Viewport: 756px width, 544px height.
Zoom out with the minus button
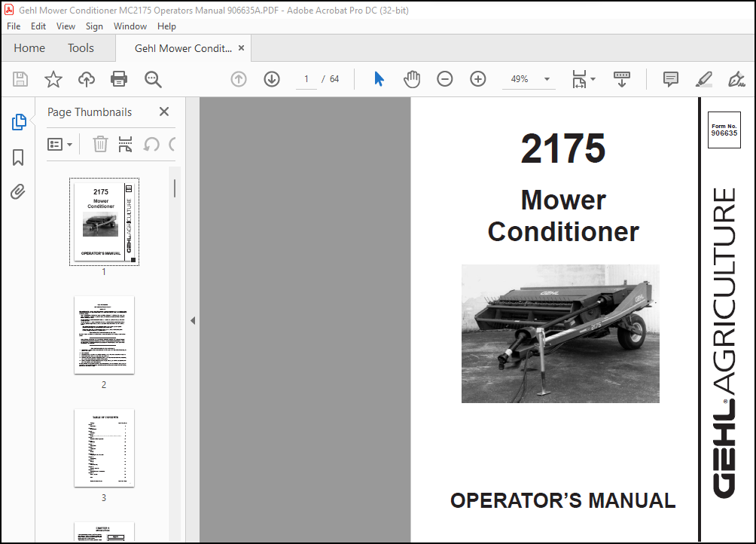pyautogui.click(x=444, y=79)
